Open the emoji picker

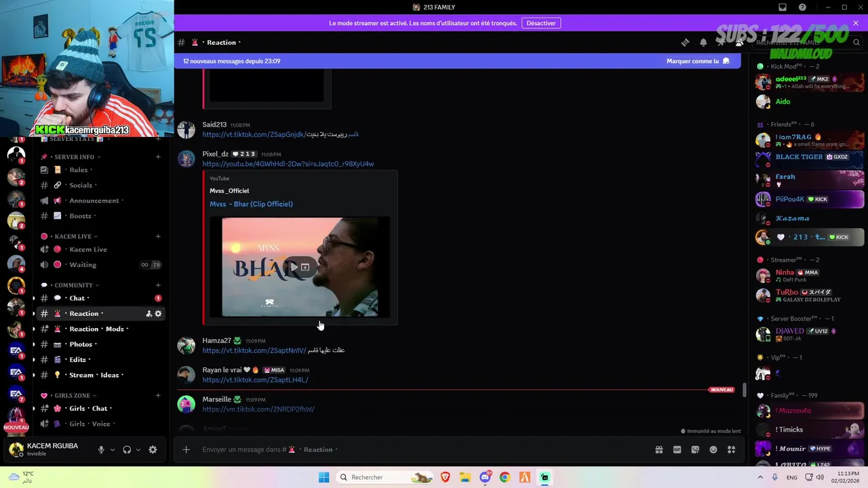[x=713, y=449]
